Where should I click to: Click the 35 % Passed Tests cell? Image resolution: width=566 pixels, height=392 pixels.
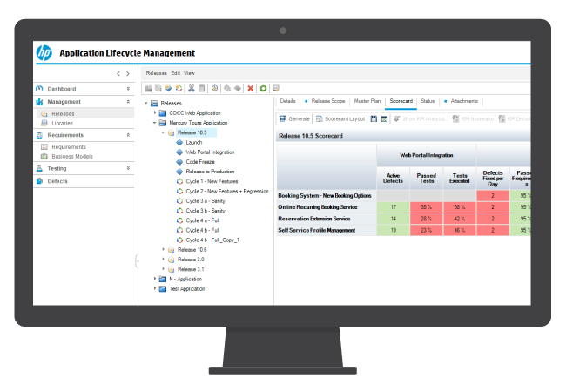point(427,207)
